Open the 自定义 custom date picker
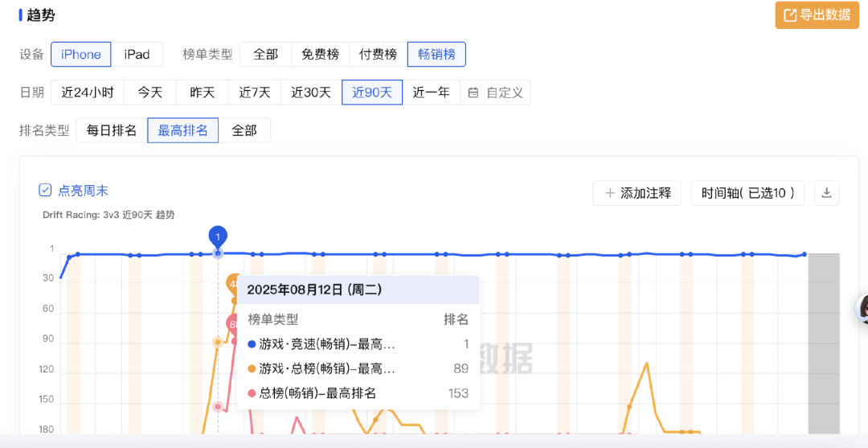868x448 pixels. [x=495, y=92]
